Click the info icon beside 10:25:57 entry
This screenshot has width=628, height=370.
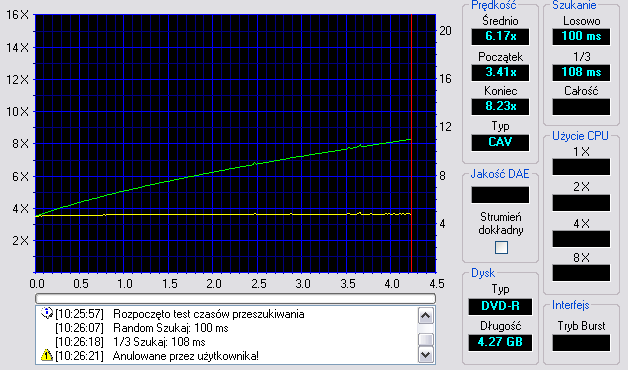(x=46, y=313)
